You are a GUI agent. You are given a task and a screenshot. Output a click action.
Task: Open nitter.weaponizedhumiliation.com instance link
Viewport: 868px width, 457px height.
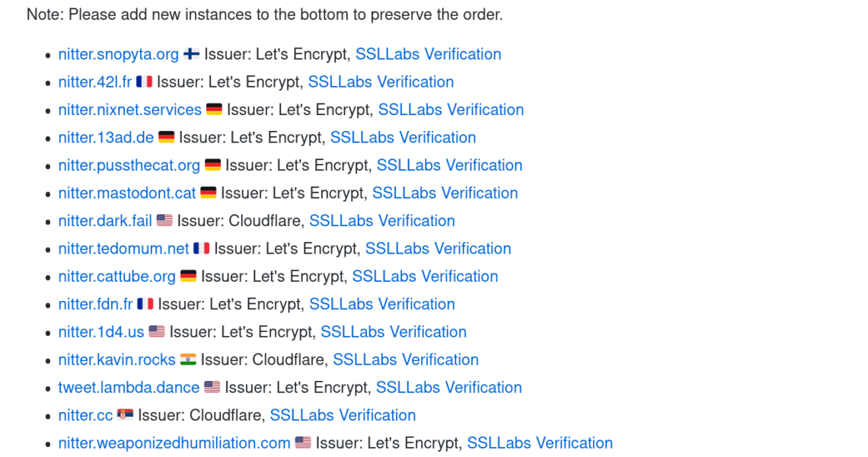[174, 443]
